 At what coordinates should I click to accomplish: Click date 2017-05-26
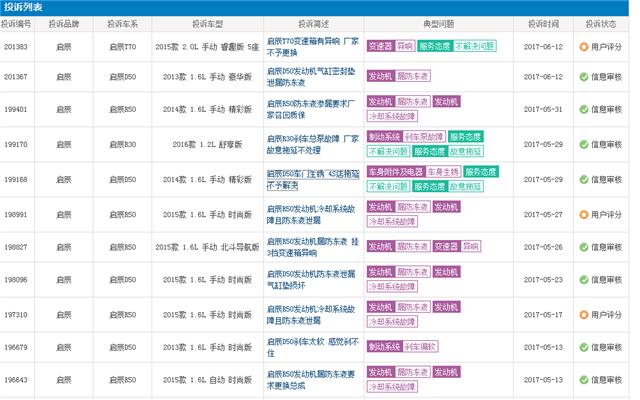[543, 247]
